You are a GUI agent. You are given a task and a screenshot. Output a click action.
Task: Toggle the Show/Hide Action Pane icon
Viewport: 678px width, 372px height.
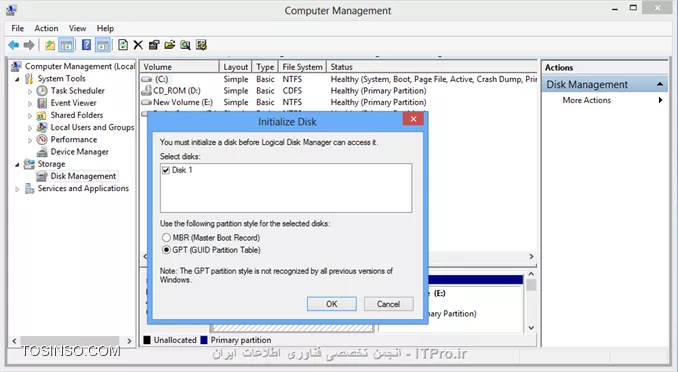coord(102,45)
